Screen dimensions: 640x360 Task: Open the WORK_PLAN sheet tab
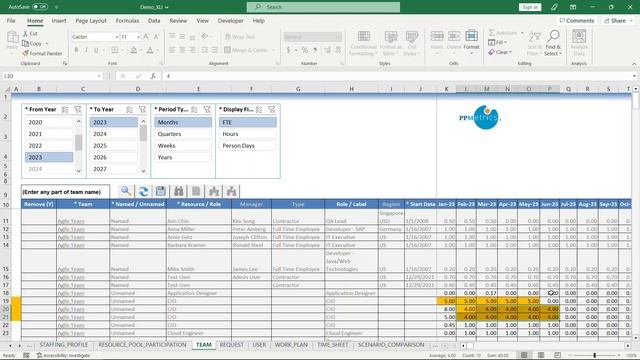tap(291, 345)
